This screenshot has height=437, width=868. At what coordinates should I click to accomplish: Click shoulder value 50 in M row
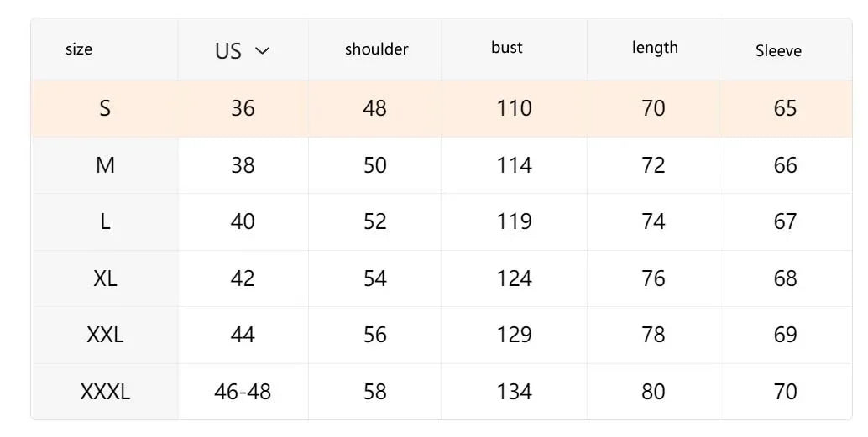coord(375,165)
